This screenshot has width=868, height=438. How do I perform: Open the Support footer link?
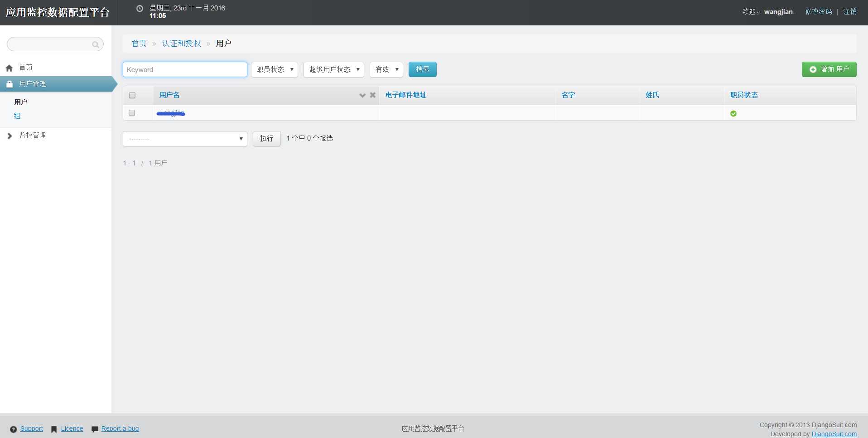[x=32, y=428]
